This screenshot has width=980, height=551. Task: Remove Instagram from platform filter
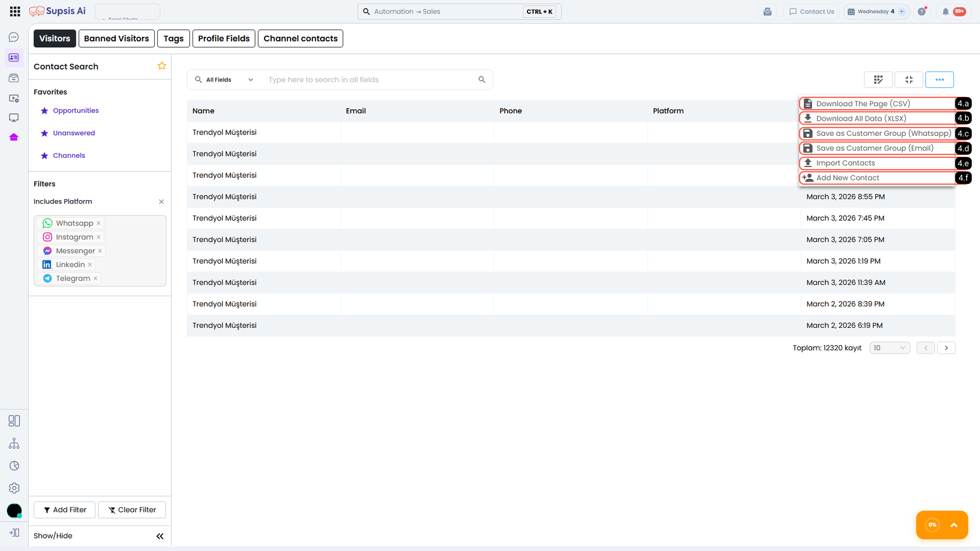click(99, 237)
